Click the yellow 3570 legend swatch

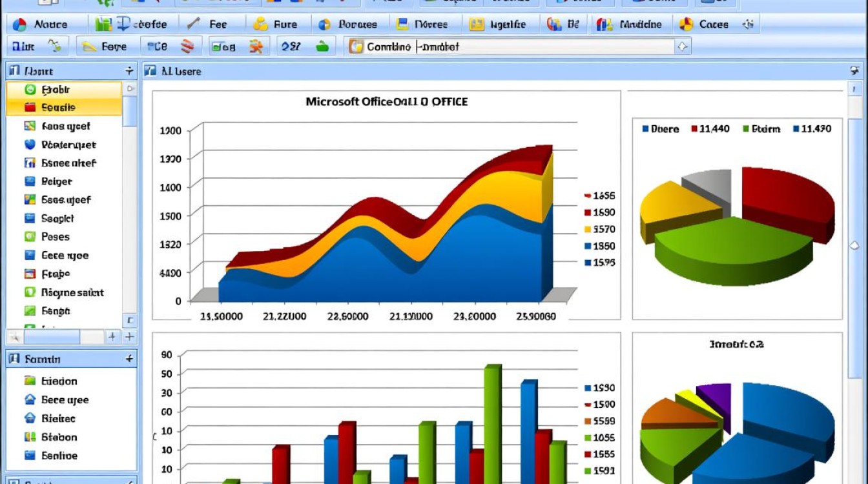point(588,229)
